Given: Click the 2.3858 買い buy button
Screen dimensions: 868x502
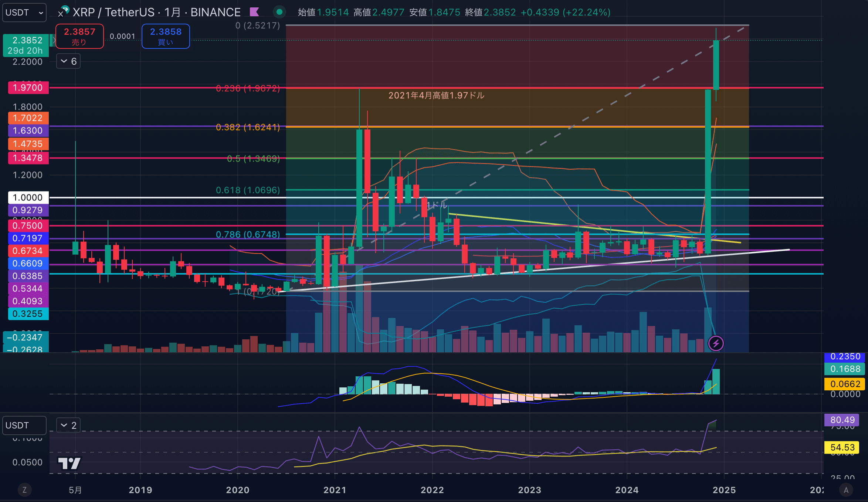Looking at the screenshot, I should (166, 36).
